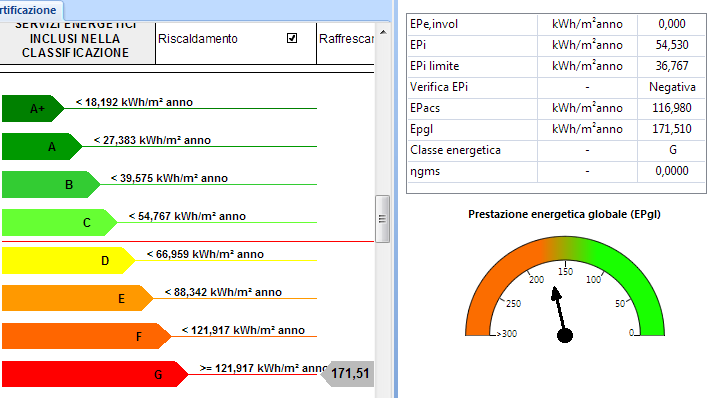Select the EPi row label
709x398 pixels.
(418, 45)
